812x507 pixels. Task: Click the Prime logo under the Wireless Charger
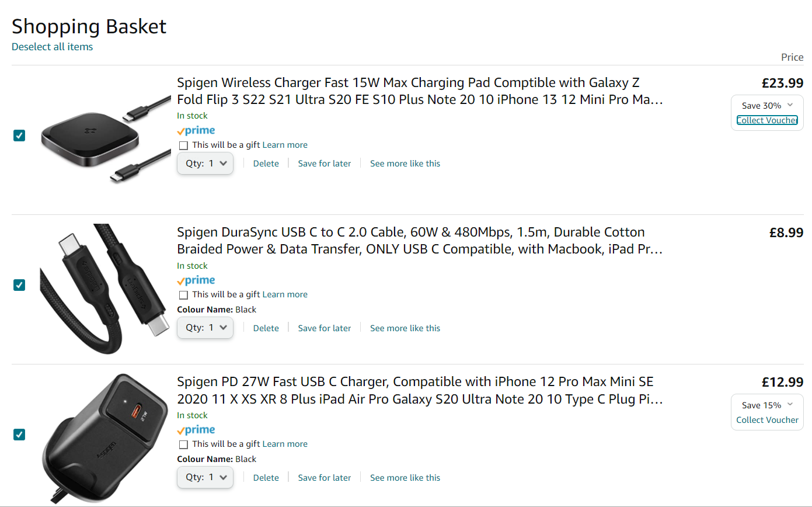coord(196,130)
